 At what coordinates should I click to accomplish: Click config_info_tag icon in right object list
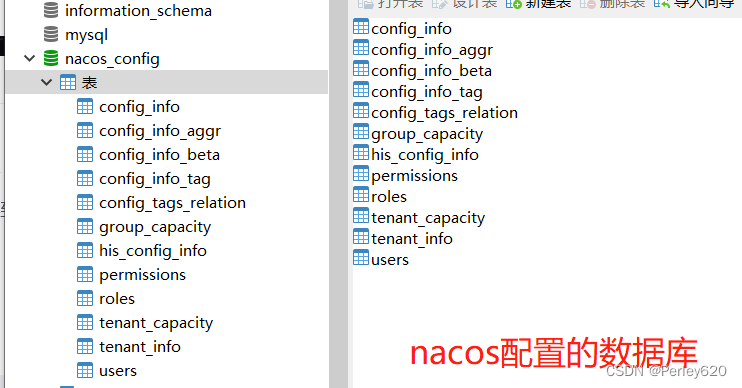[x=361, y=89]
